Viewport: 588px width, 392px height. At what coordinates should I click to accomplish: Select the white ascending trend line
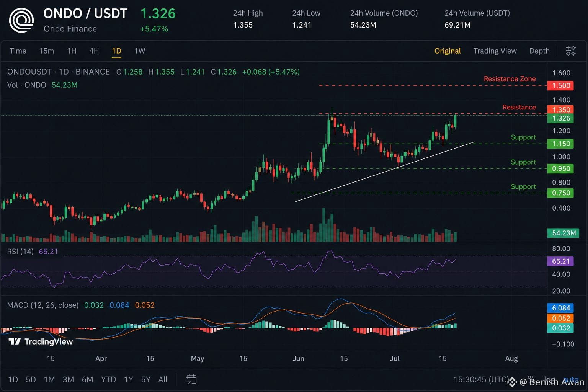click(385, 172)
